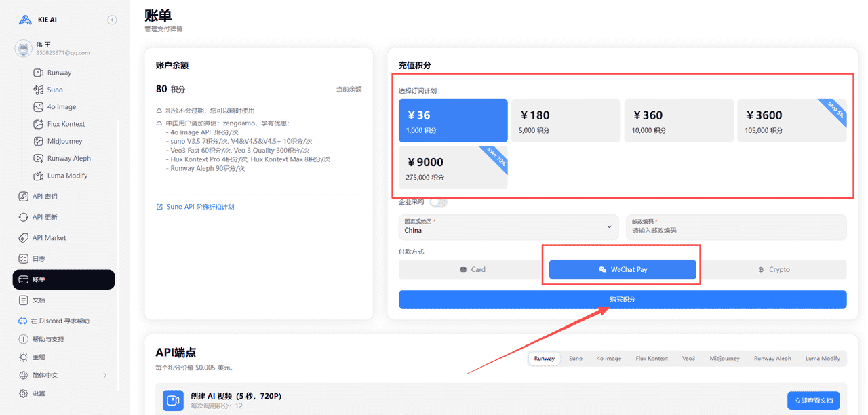Viewport: 868px width, 415px height.
Task: Collapse the sidebar with the arrow icon
Action: coord(112,20)
